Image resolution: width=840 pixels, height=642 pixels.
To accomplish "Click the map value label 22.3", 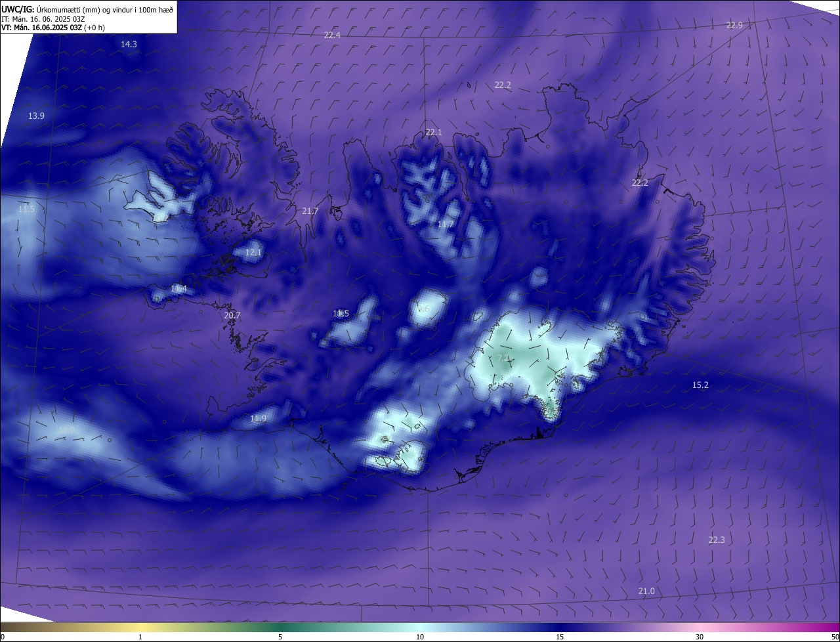I will coord(717,540).
